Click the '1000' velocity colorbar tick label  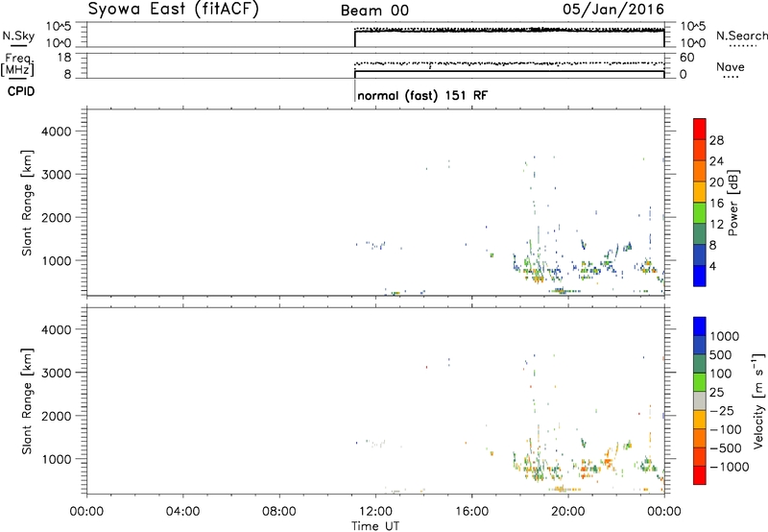pyautogui.click(x=725, y=336)
